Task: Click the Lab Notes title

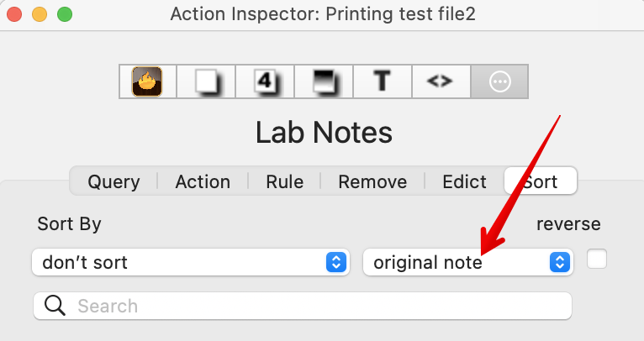Action: pyautogui.click(x=324, y=132)
